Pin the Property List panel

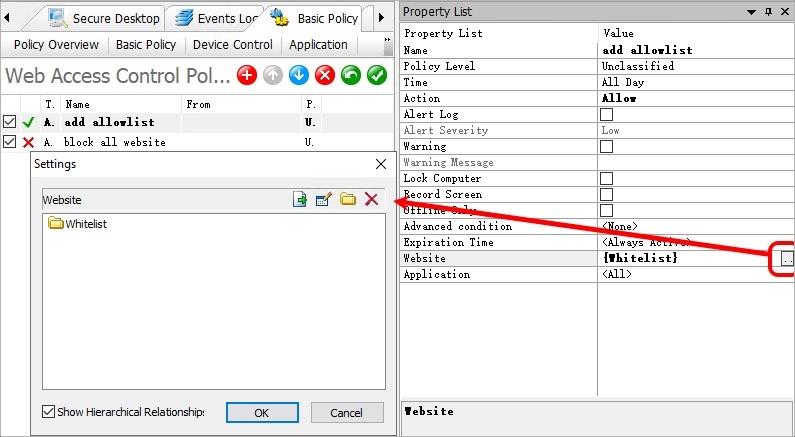pyautogui.click(x=769, y=12)
